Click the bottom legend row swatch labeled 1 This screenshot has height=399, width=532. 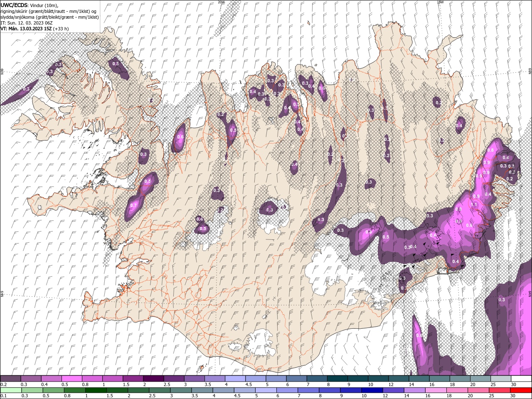click(96, 390)
